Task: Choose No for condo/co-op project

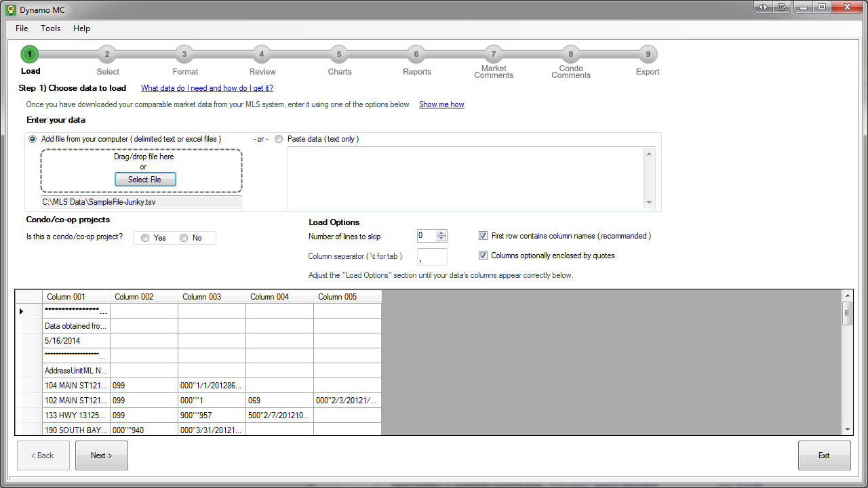Action: point(184,238)
